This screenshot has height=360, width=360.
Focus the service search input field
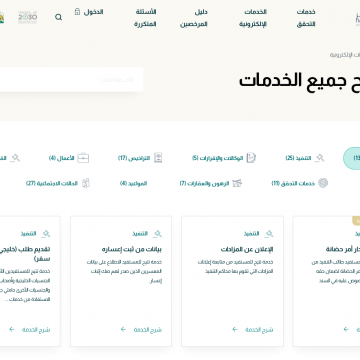tap(71, 80)
